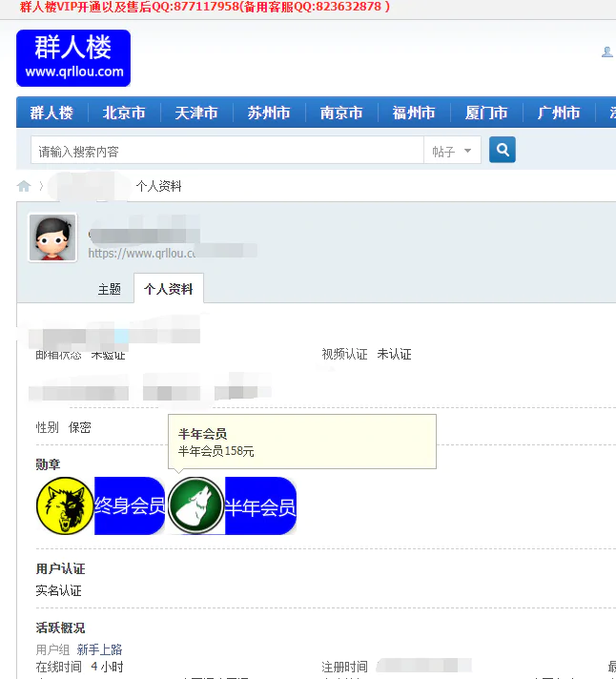616x679 pixels.
Task: Click 个人资料 in the breadcrumb
Action: click(x=159, y=186)
